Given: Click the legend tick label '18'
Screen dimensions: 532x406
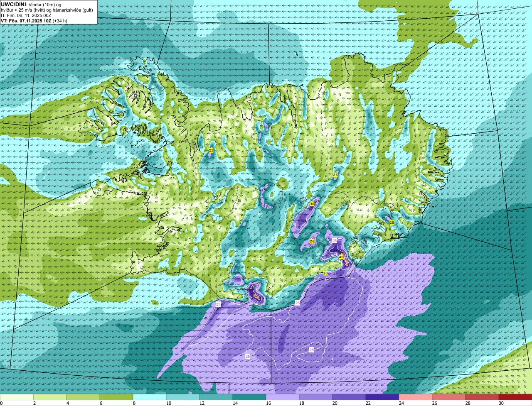Looking at the screenshot, I should pyautogui.click(x=301, y=403).
